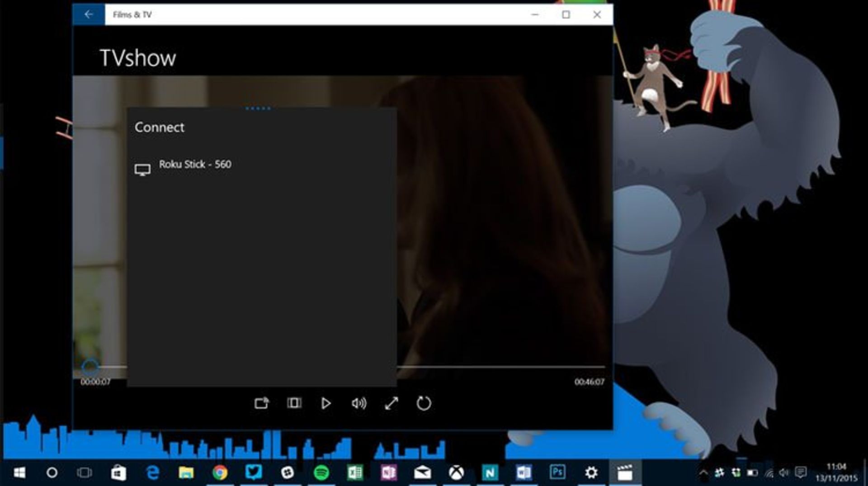
Task: Open the Action Center notifications
Action: coord(801,473)
